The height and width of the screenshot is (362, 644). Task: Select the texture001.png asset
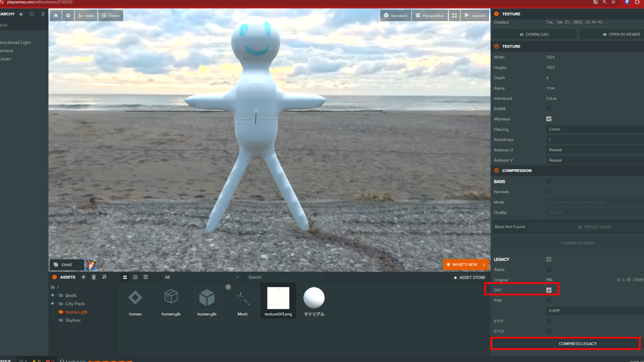pos(278,301)
